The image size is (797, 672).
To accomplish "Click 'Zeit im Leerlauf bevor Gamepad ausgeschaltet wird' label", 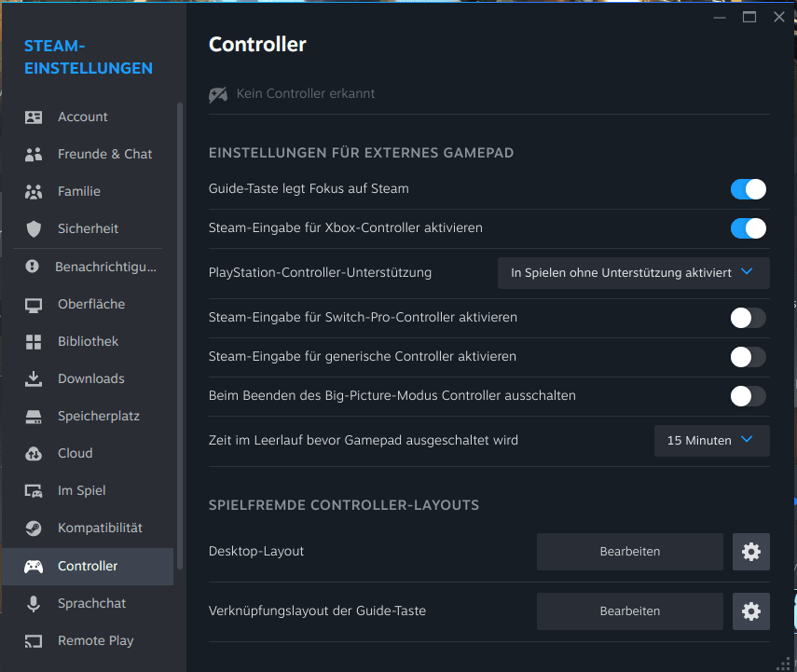I will point(364,440).
